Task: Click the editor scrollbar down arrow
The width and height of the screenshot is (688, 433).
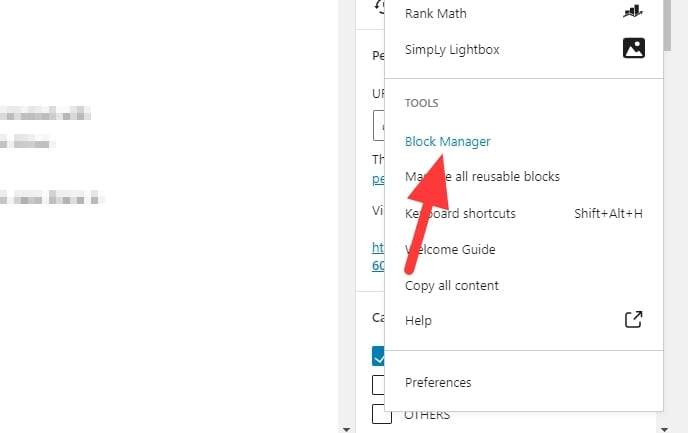Action: [x=346, y=429]
